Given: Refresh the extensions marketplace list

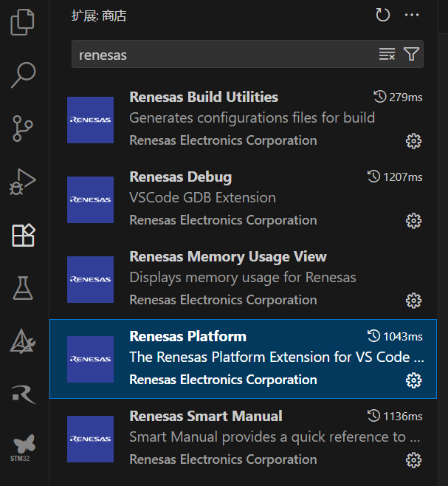Looking at the screenshot, I should tap(382, 15).
